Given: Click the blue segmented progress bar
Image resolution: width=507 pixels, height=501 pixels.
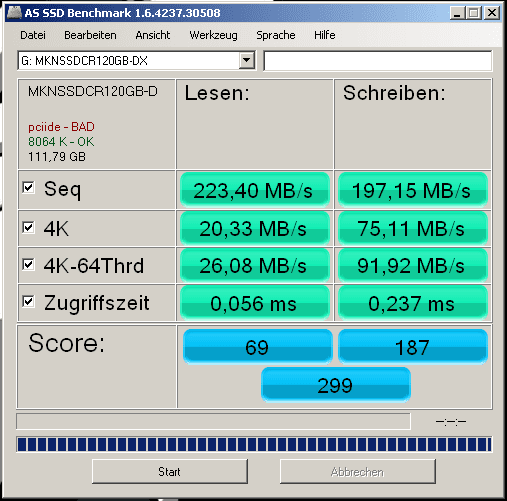Looking at the screenshot, I should 254,444.
